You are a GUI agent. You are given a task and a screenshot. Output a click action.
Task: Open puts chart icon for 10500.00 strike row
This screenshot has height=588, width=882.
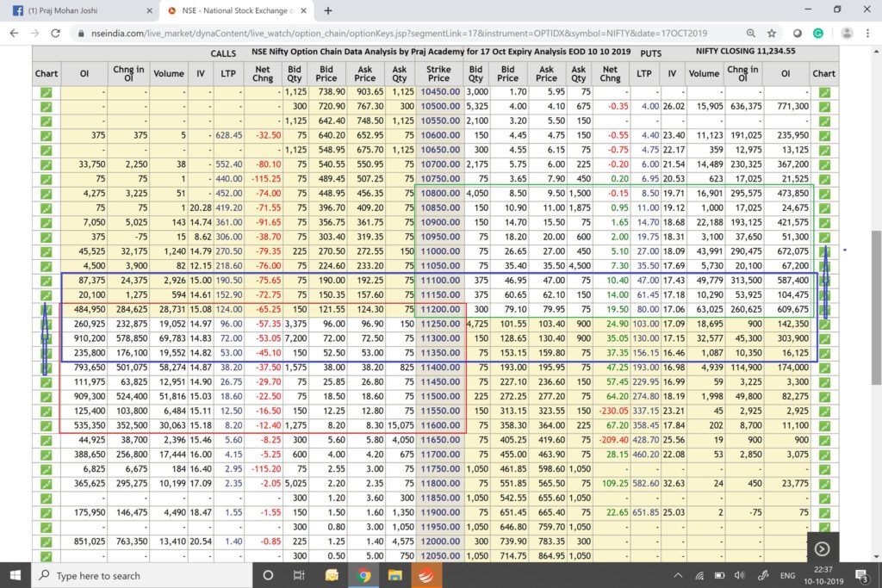pos(824,107)
